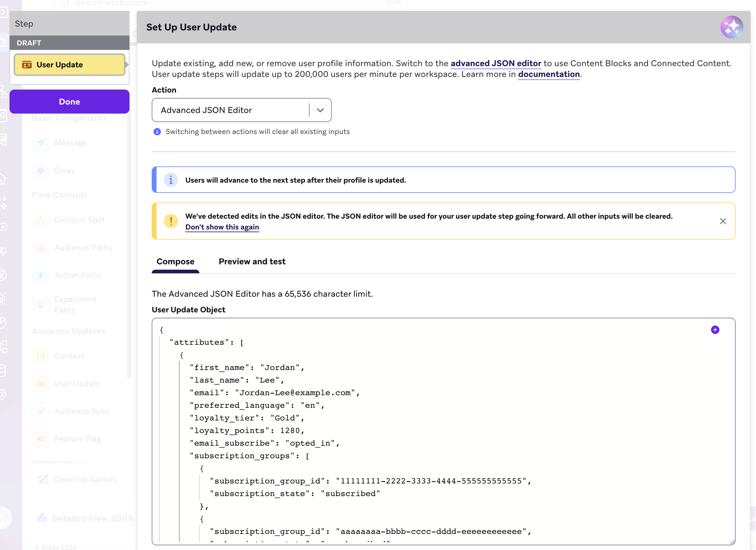This screenshot has width=756, height=550.
Task: Select the Experiment Paths icon
Action: tap(41, 305)
